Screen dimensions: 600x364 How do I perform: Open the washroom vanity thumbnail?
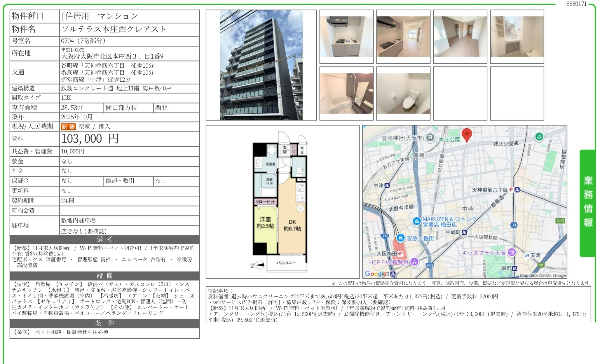[x=517, y=36]
